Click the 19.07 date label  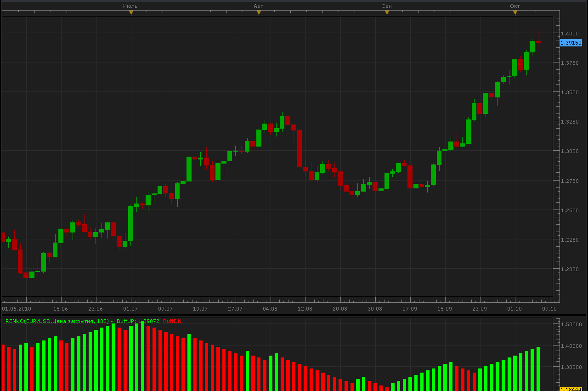point(200,309)
